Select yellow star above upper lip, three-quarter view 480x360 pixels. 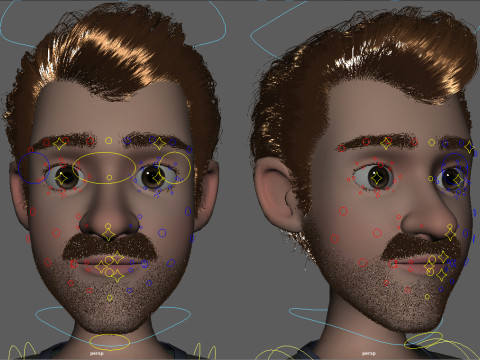tap(443, 257)
